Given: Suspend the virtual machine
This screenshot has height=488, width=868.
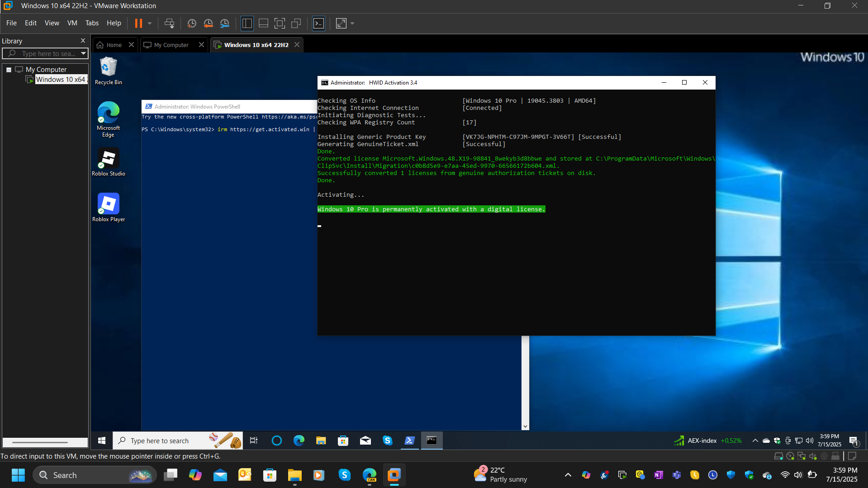Looking at the screenshot, I should [x=138, y=23].
